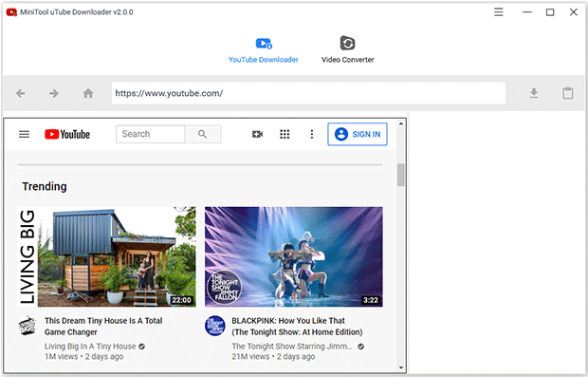Minimize the MiniTool window

click(527, 12)
